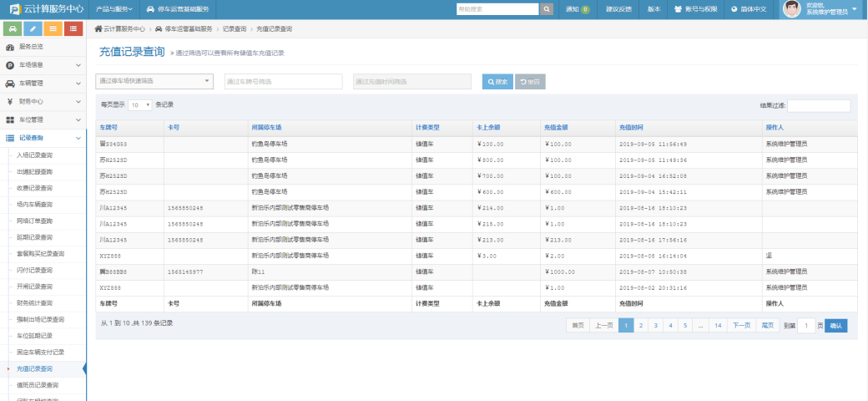The width and height of the screenshot is (868, 401).
Task: Click the home icon in breadcrumb
Action: 98,28
